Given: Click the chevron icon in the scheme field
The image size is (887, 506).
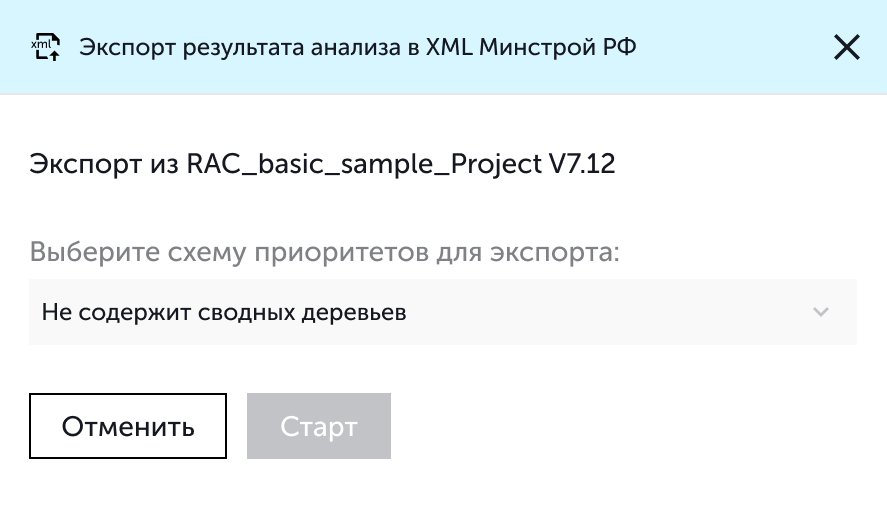Looking at the screenshot, I should pos(821,312).
